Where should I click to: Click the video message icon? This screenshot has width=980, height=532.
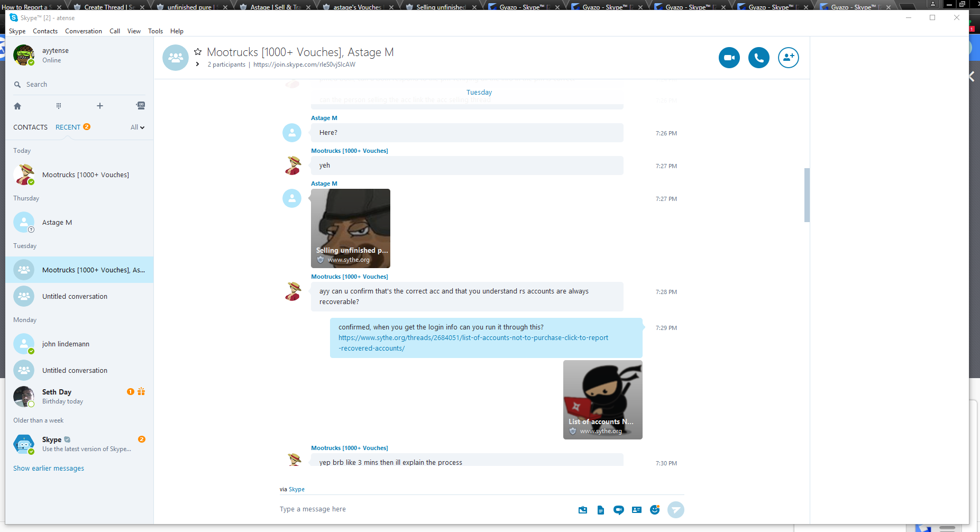coord(619,510)
